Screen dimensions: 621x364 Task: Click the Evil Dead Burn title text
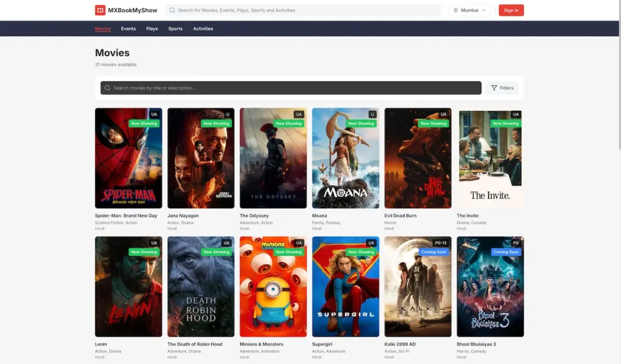[x=400, y=216]
